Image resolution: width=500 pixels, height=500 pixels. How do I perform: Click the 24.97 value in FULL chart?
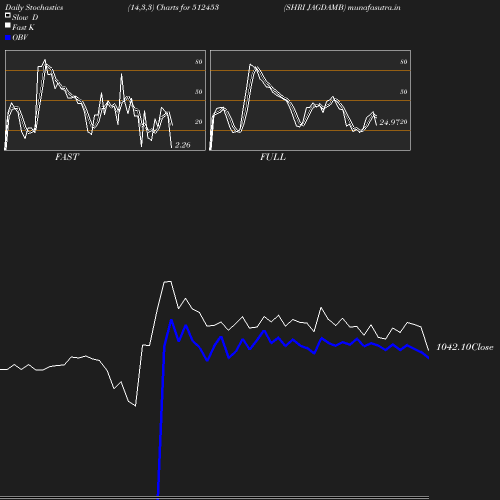point(389,122)
